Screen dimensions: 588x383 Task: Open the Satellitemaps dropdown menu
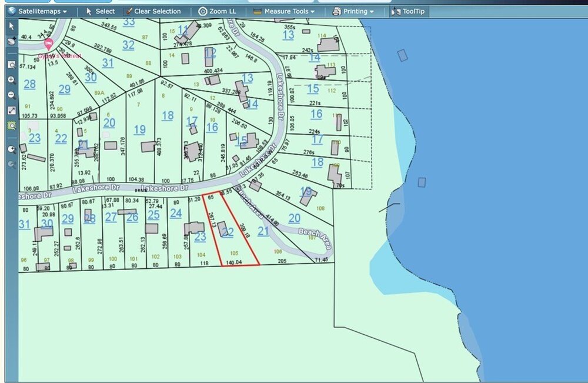38,11
